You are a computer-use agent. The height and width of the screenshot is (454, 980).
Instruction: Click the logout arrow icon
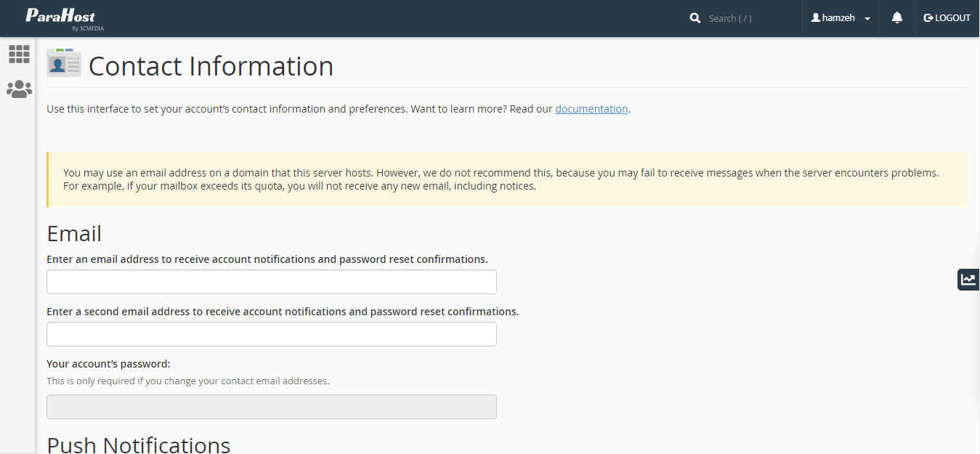click(928, 18)
